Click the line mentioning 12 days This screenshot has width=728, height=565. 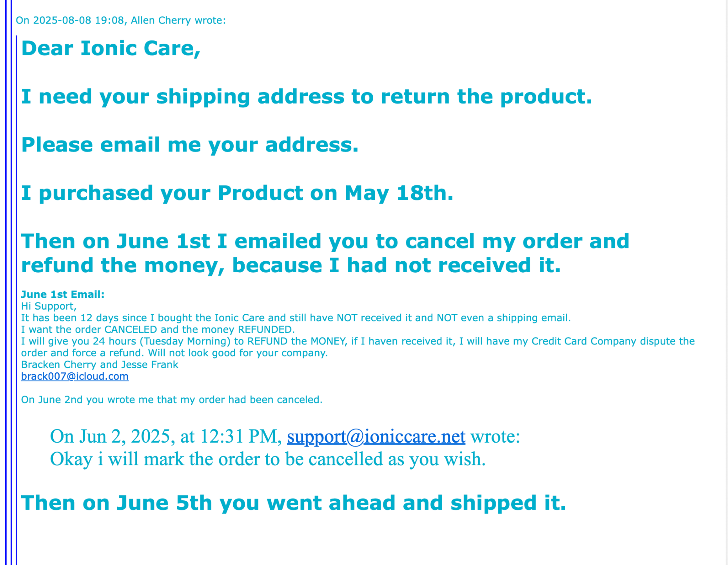[296, 318]
